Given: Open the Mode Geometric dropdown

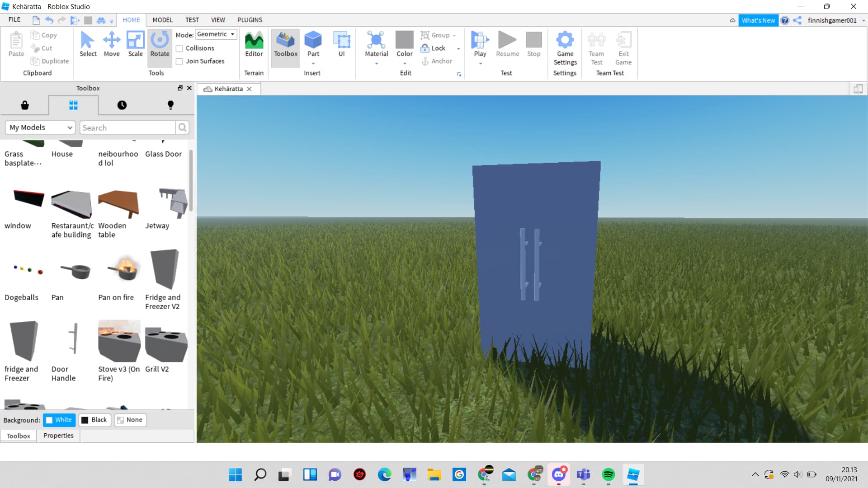Looking at the screenshot, I should [x=216, y=34].
